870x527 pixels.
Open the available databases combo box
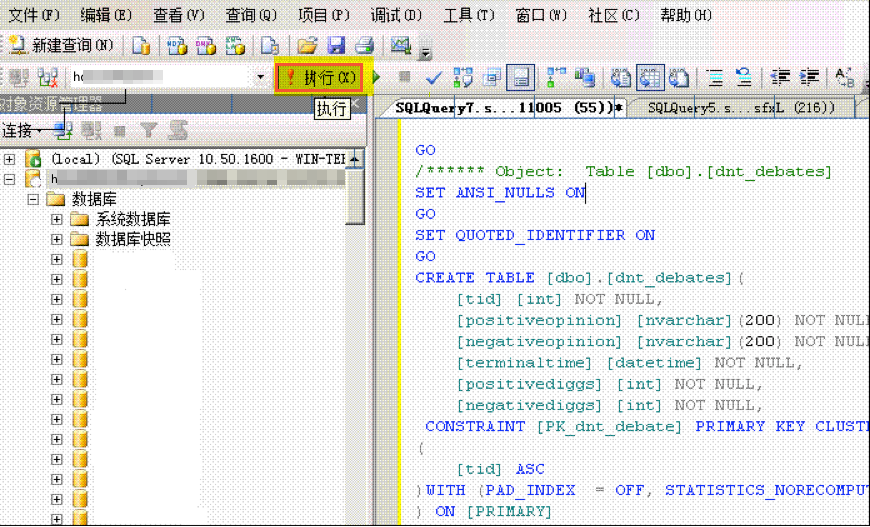(x=260, y=77)
